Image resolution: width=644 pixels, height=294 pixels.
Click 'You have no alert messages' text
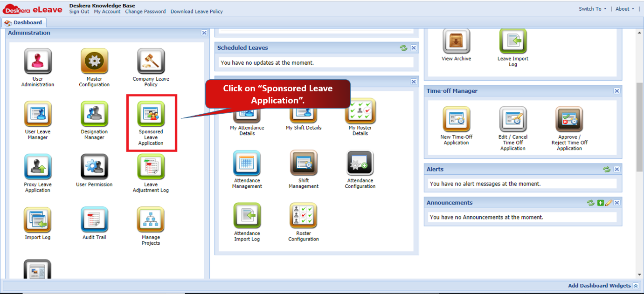tap(485, 184)
